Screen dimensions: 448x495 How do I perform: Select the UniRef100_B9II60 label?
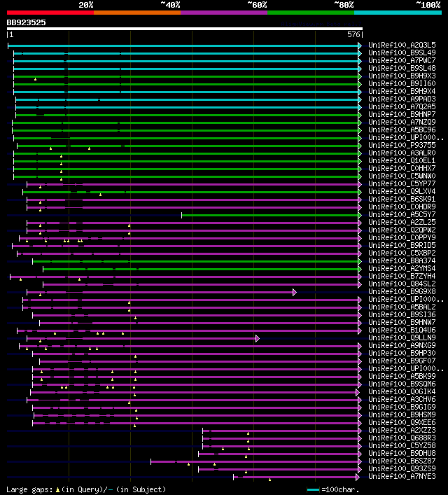coord(402,83)
